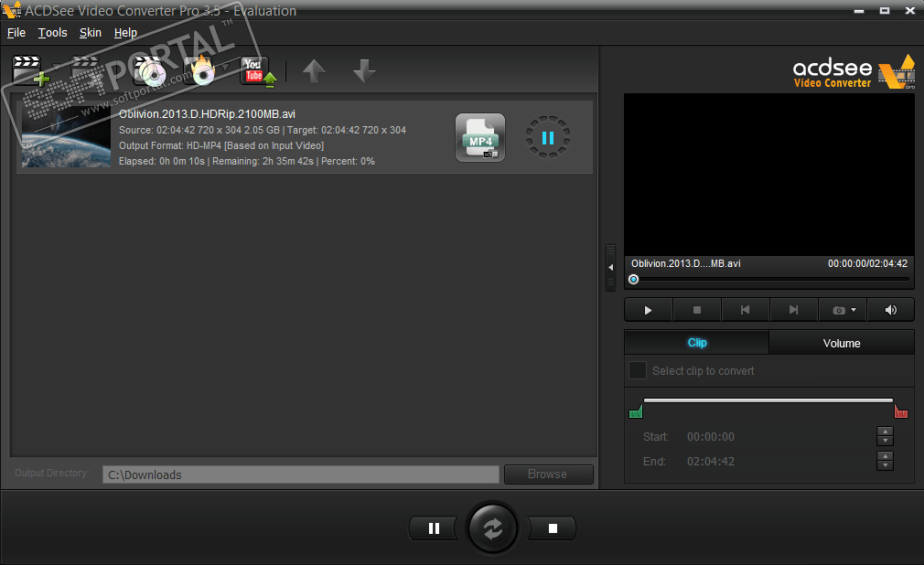This screenshot has width=924, height=565.
Task: Open the burn disc dropdown arrow
Action: [224, 67]
